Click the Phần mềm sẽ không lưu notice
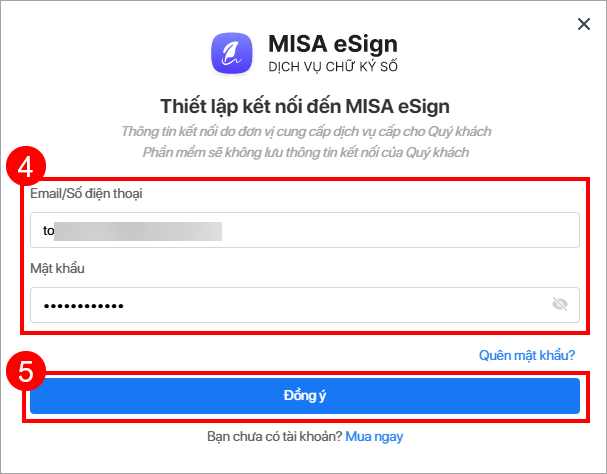 coord(305,152)
